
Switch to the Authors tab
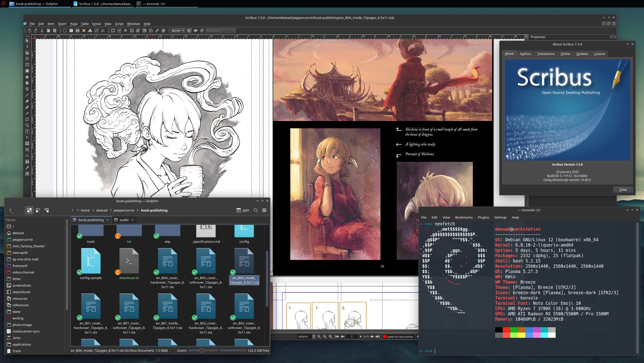tap(525, 54)
